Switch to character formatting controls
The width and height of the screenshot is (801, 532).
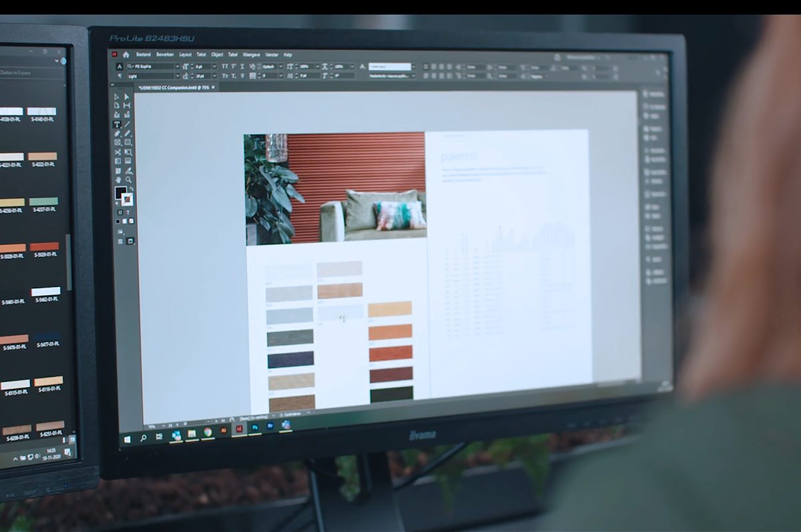[x=119, y=67]
